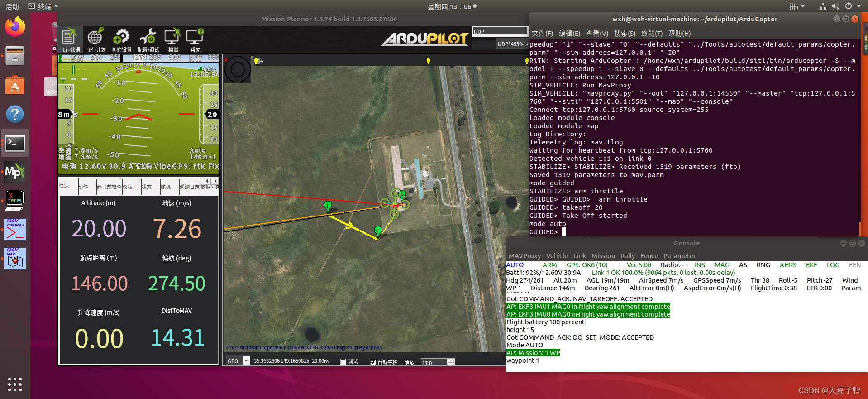Viewport: 868px width, 399px height.
Task: Click the circular compass icon on map
Action: coord(238,69)
